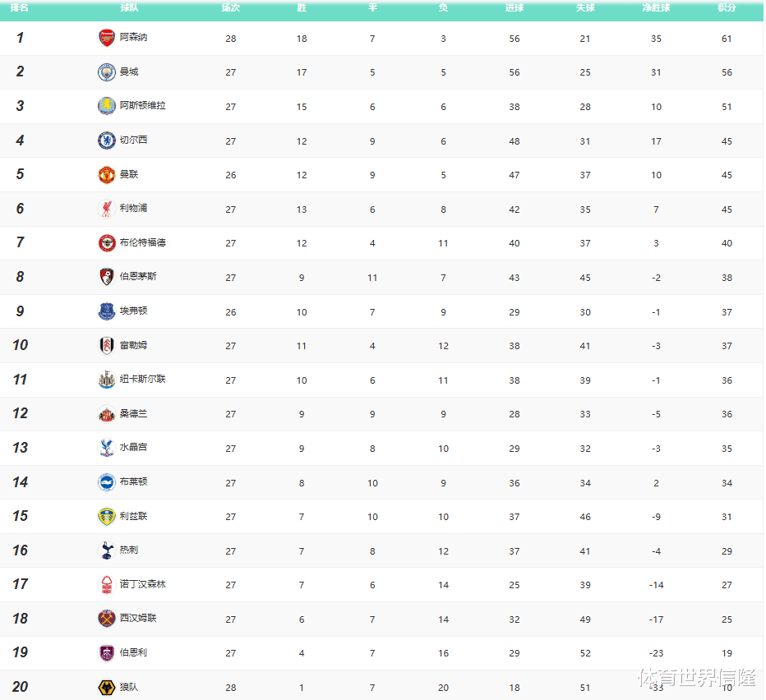Click the Everton club crest icon
The width and height of the screenshot is (766, 700).
[107, 311]
